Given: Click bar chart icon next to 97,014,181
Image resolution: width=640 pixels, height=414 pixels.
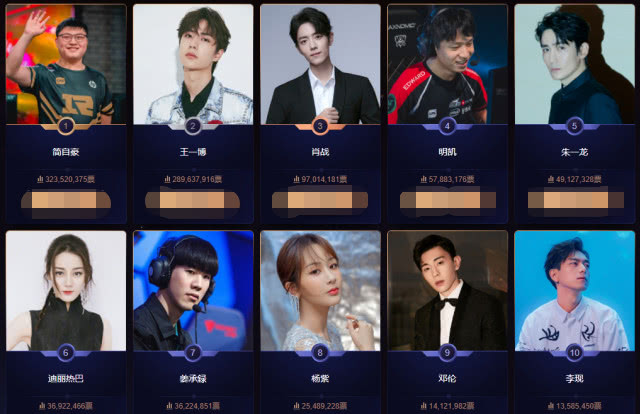Looking at the screenshot, I should pyautogui.click(x=296, y=179).
